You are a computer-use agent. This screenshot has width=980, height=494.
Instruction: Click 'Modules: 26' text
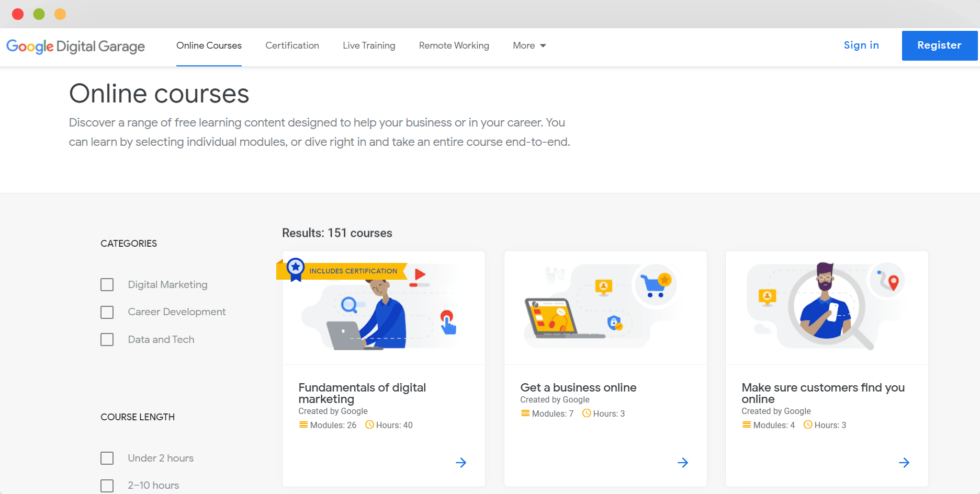333,426
